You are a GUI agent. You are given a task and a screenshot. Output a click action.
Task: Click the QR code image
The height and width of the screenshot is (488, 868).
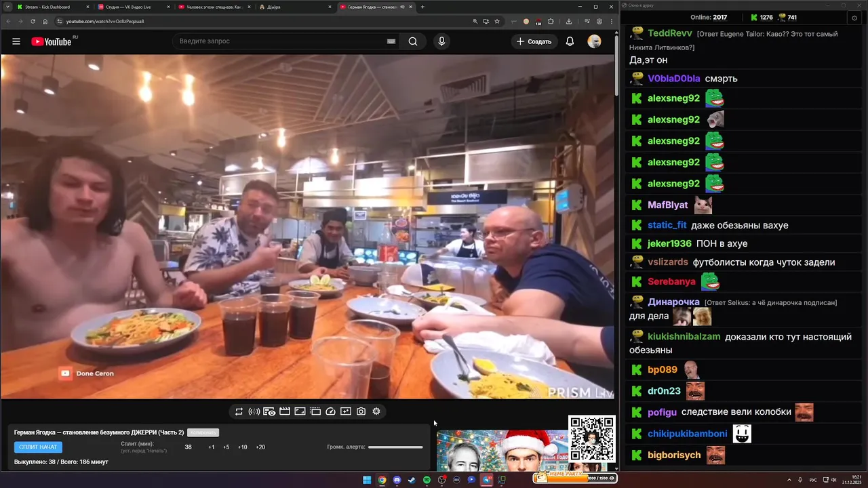pyautogui.click(x=592, y=439)
